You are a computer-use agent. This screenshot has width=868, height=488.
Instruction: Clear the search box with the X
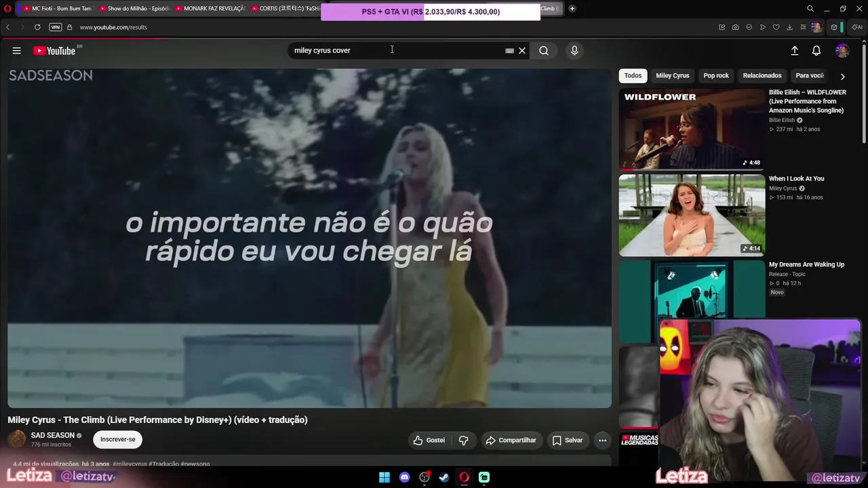point(522,51)
